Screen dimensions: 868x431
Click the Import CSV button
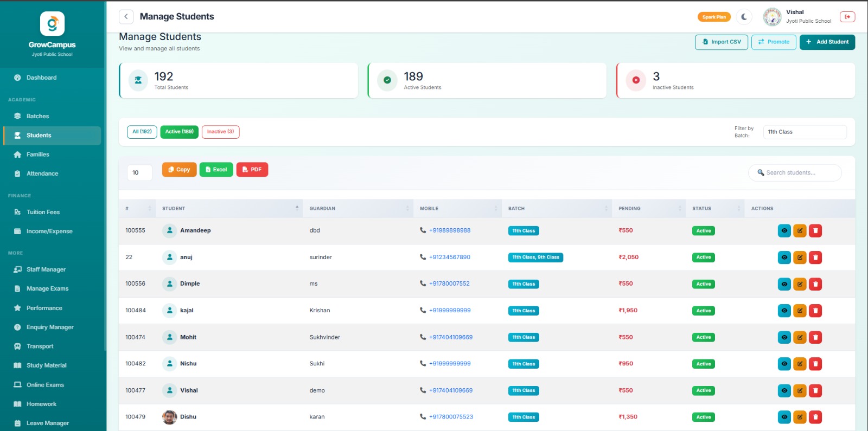pyautogui.click(x=721, y=42)
